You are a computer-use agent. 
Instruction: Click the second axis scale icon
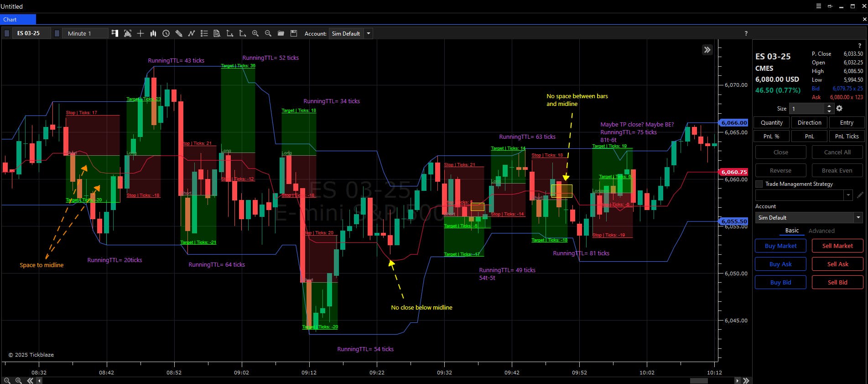point(243,33)
